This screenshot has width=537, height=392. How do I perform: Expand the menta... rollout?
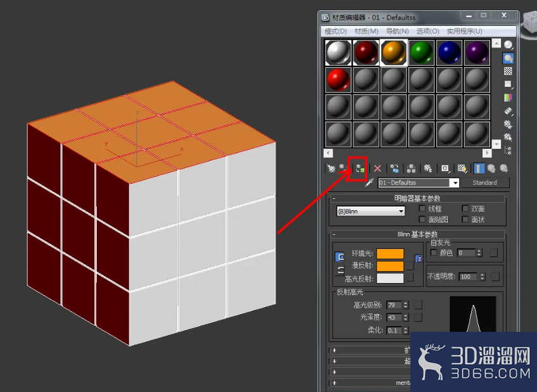(x=334, y=383)
